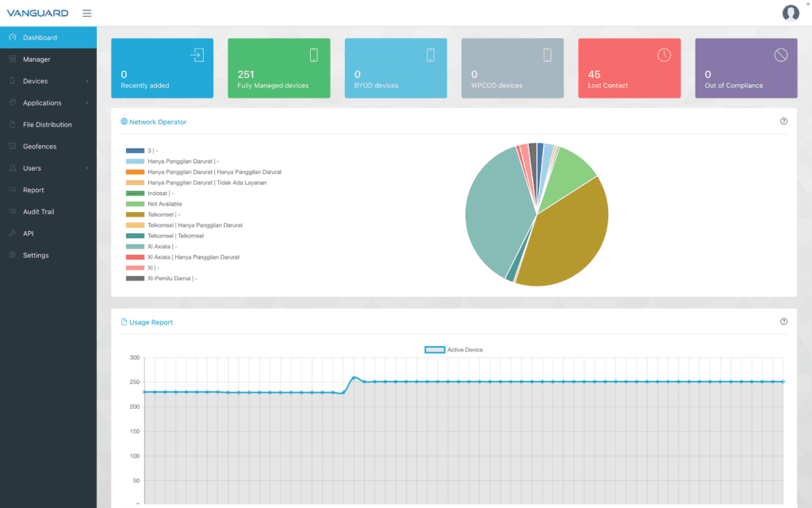Open the Lost Contact card

pos(629,68)
